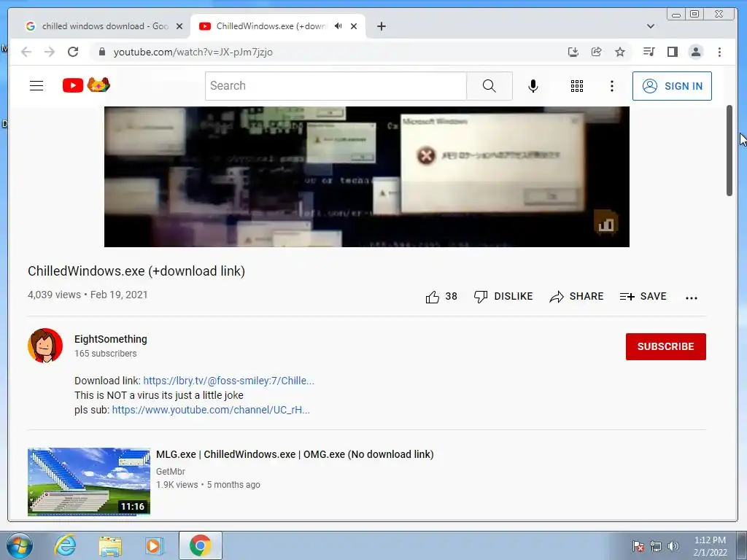This screenshot has width=747, height=560.
Task: Open the tab search dropdown chevron
Action: 650,26
